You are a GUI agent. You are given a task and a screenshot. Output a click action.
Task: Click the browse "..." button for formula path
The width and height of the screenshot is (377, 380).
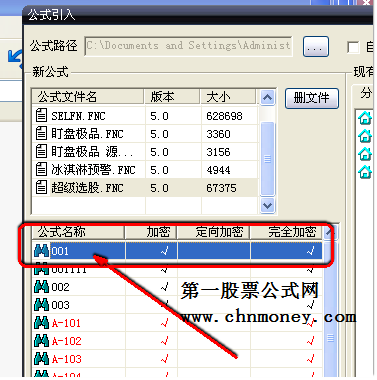[316, 47]
